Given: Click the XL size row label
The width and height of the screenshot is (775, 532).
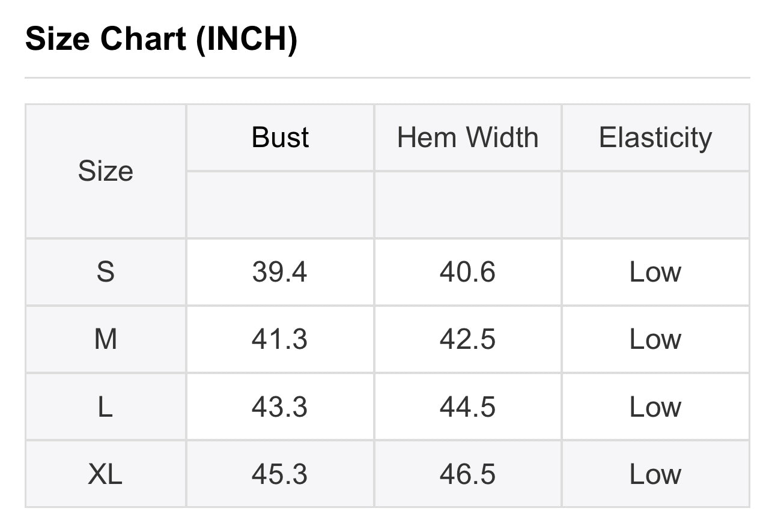Looking at the screenshot, I should click(105, 474).
